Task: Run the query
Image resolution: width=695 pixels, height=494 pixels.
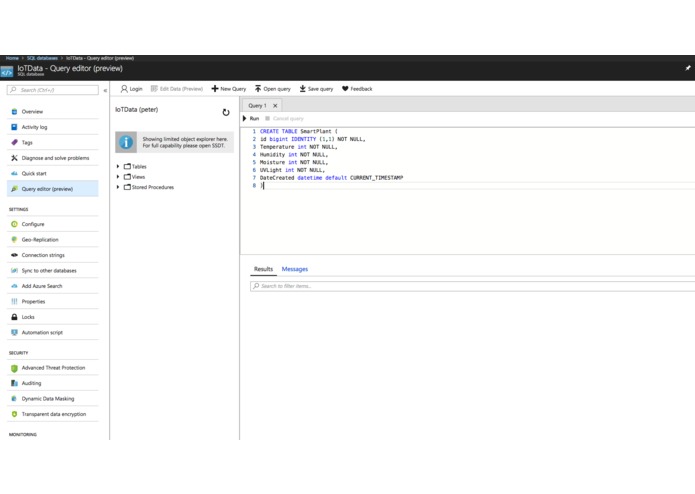Action: (251, 119)
